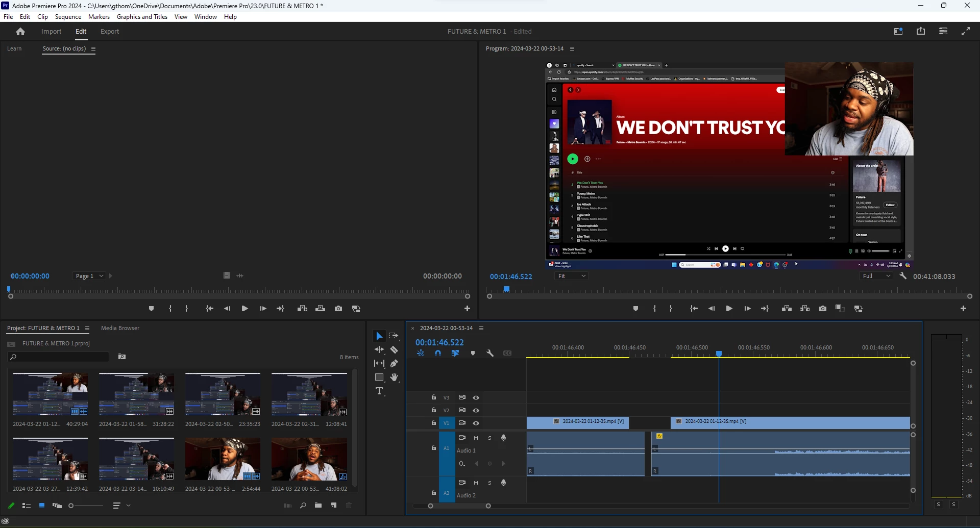
Task: Open the Full playback resolution dropdown
Action: [x=875, y=276]
